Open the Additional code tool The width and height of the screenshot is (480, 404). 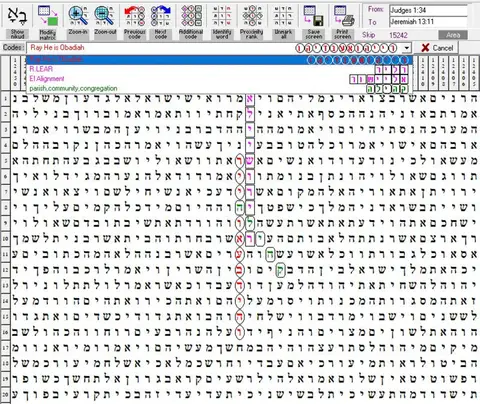pyautogui.click(x=191, y=15)
